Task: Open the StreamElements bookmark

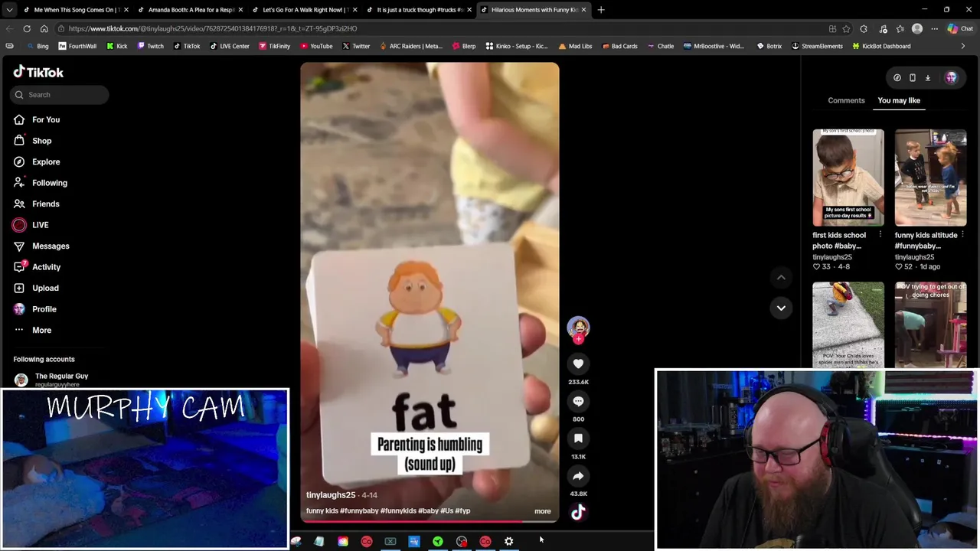Action: [x=817, y=46]
